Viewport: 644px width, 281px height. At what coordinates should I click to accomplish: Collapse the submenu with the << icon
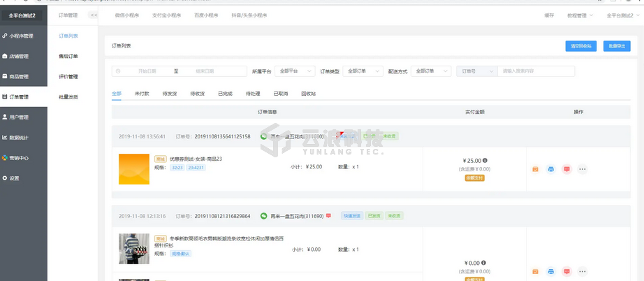(x=94, y=15)
